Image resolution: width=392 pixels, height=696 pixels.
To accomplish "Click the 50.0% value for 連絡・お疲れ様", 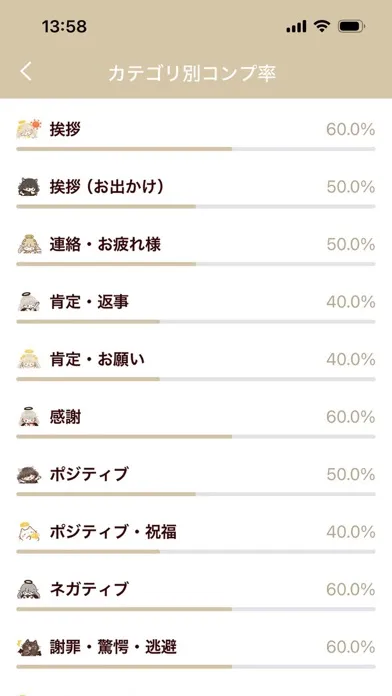I will point(351,245).
